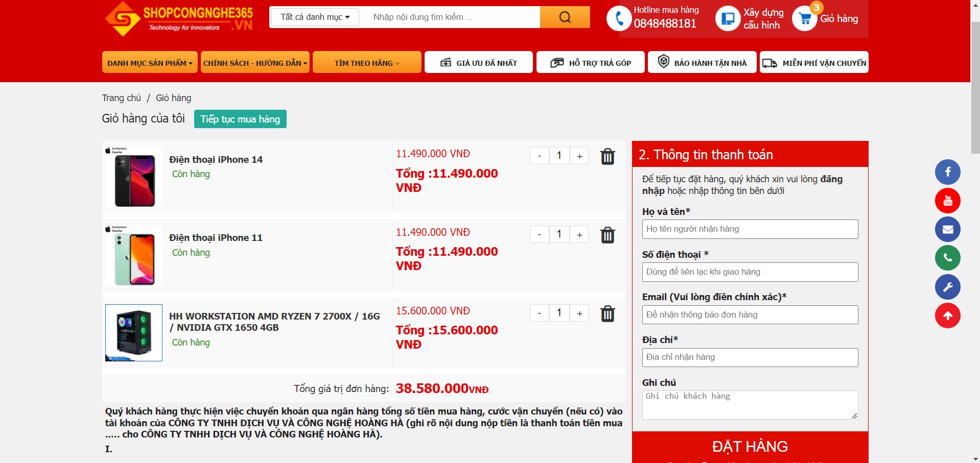Open the YouTube floating button
Image resolution: width=980 pixels, height=463 pixels.
[x=948, y=201]
